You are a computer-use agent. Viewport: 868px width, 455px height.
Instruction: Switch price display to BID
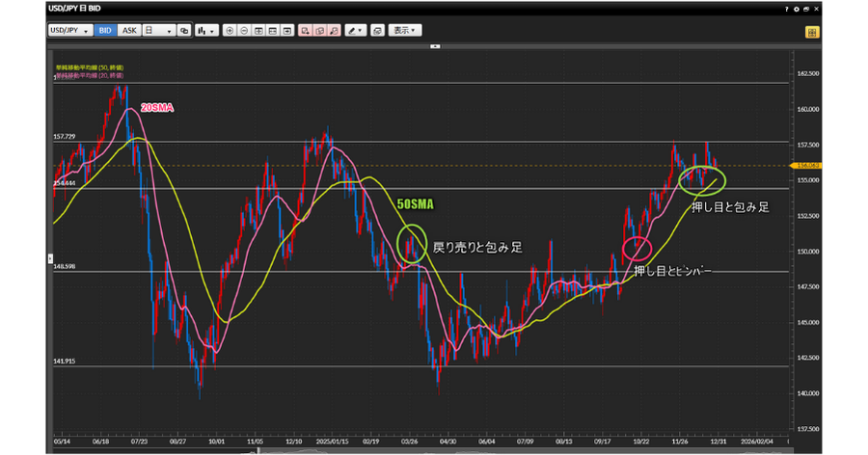click(x=105, y=31)
